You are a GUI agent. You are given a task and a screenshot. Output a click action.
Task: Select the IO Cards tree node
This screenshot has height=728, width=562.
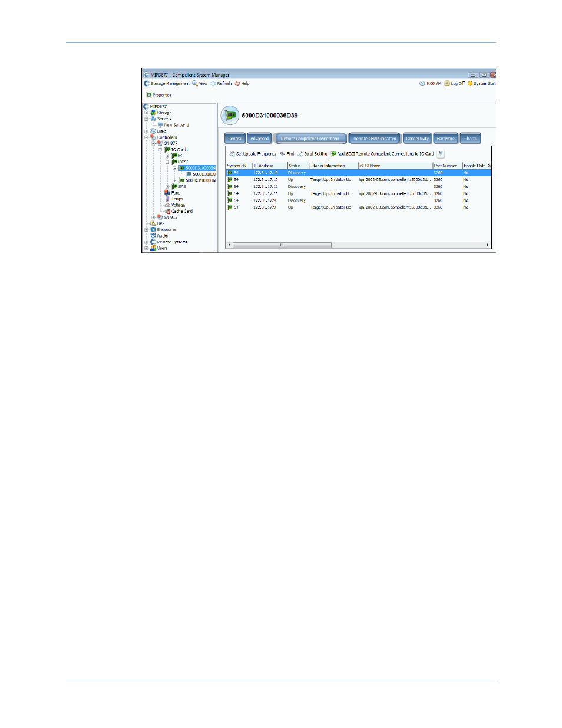coord(176,150)
